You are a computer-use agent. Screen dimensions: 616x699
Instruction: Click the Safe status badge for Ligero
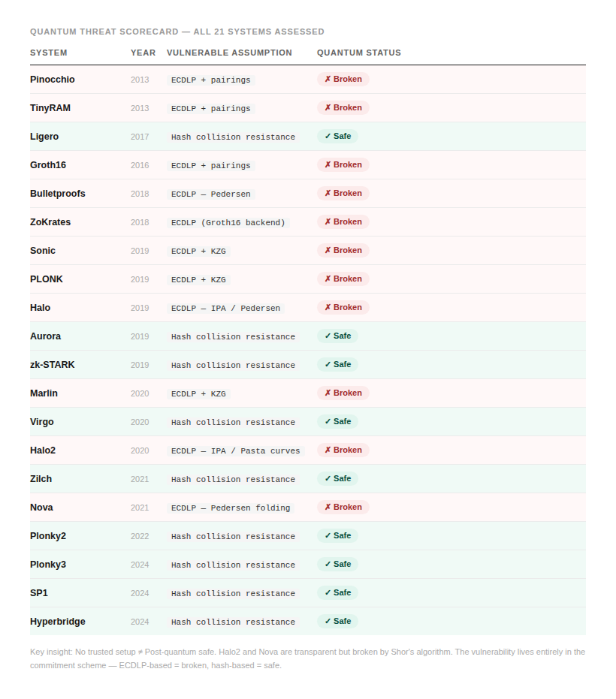(x=337, y=137)
